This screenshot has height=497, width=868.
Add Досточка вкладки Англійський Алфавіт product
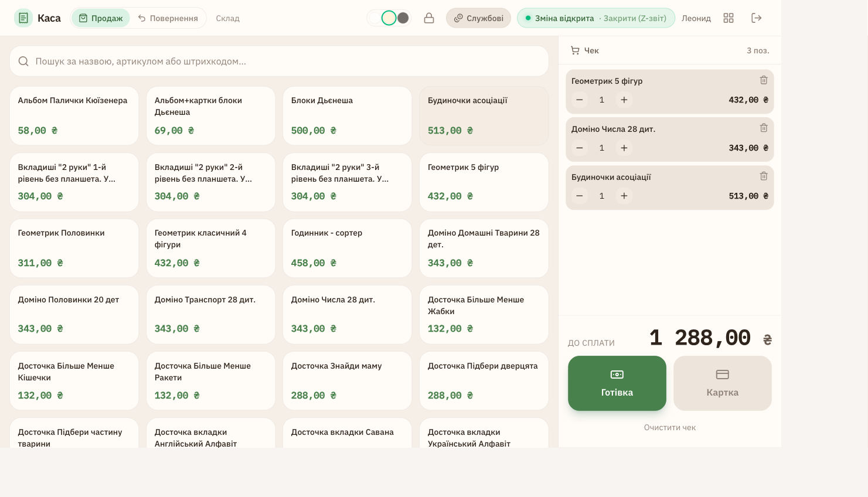211,433
